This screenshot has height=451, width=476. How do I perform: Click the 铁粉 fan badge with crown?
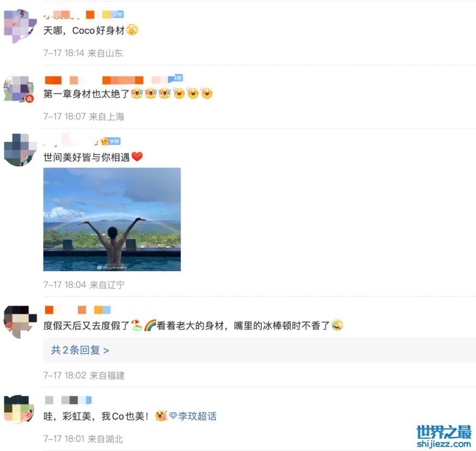coord(110,141)
